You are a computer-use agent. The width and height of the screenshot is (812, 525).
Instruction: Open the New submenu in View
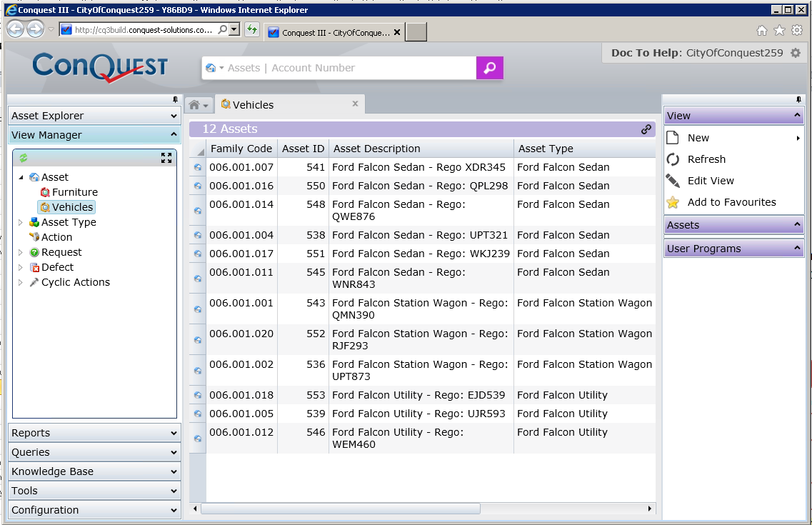[798, 139]
